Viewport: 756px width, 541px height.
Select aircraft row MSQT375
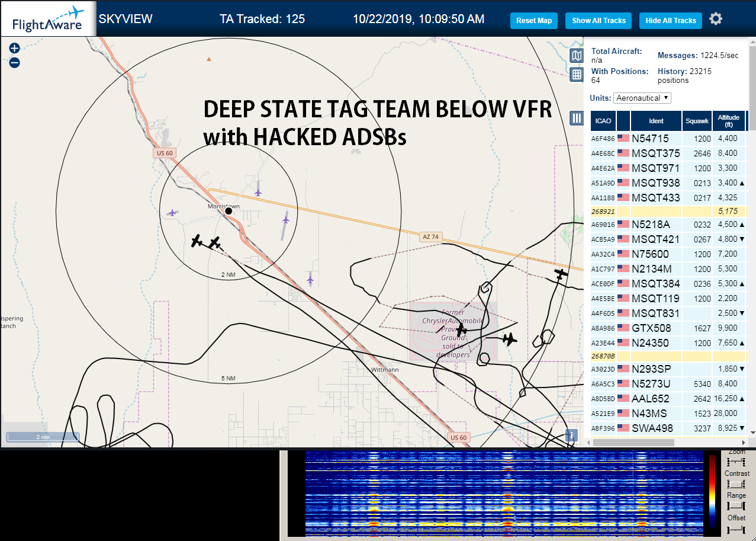tap(668, 153)
